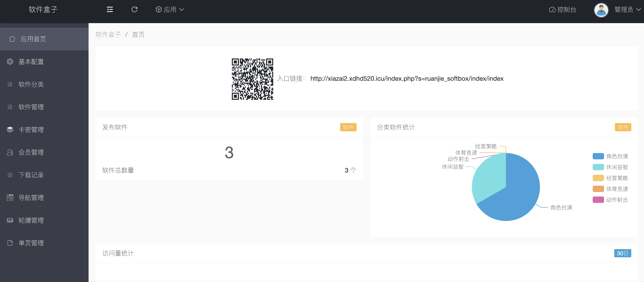The image size is (644, 282).
Task: Toggle the sidebar collapse icon
Action: tap(110, 10)
